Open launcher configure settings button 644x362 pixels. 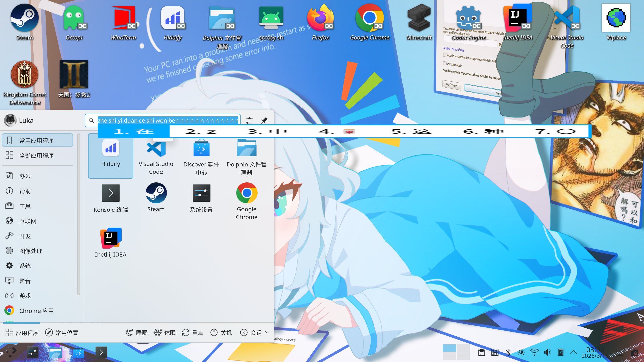pyautogui.click(x=249, y=120)
